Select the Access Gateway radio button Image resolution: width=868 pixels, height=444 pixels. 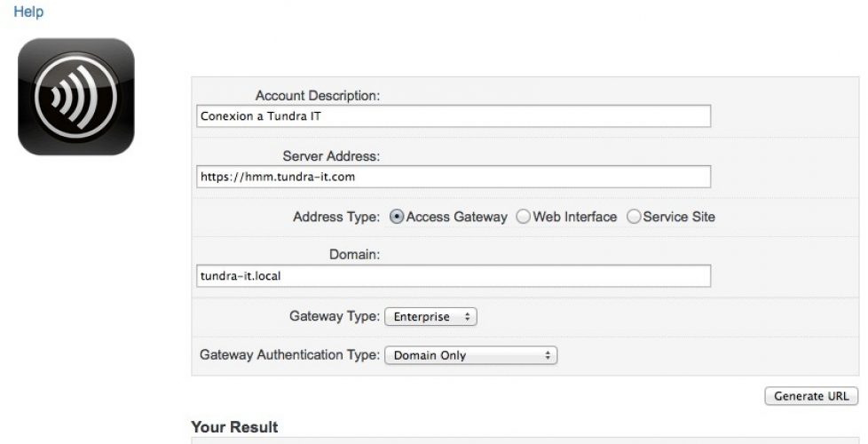tap(397, 217)
